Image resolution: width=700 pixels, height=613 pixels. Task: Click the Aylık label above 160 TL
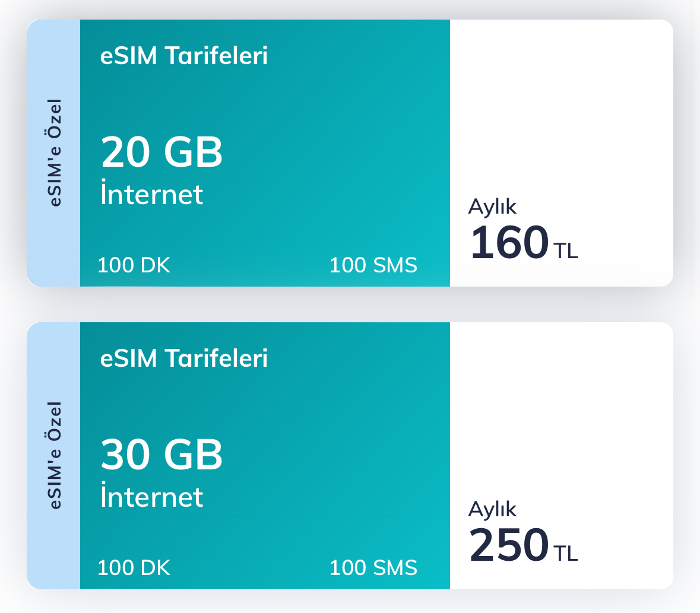(492, 207)
